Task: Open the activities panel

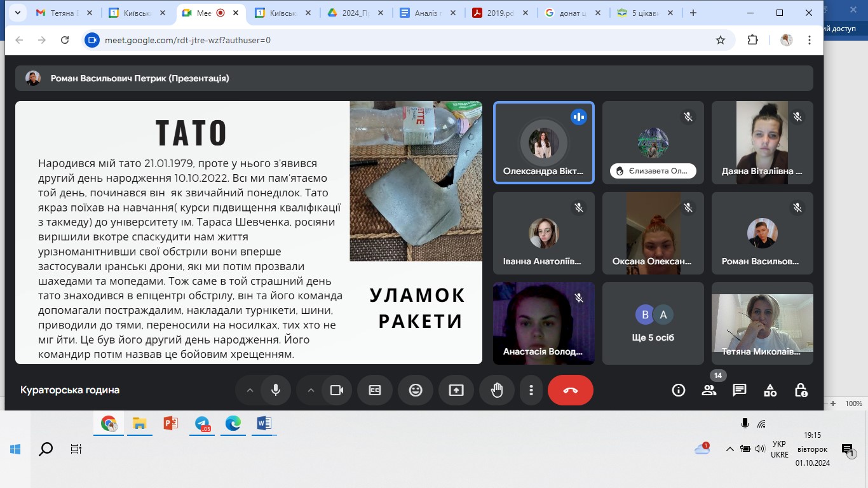Action: coord(770,390)
